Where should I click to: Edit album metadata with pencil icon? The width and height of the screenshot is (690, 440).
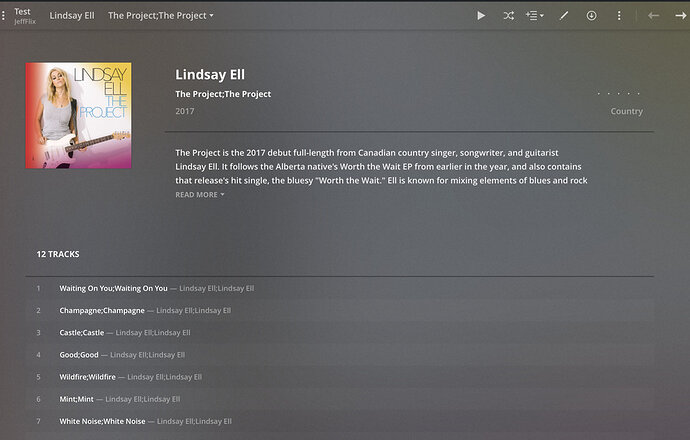[x=564, y=16]
